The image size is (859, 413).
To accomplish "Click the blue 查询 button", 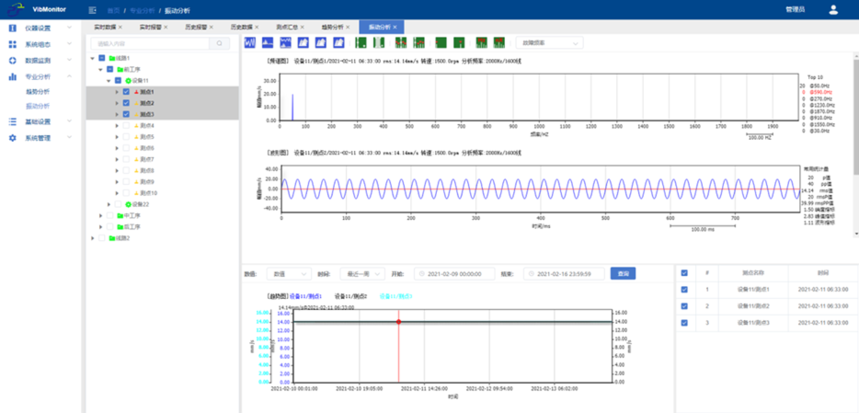I will click(623, 273).
